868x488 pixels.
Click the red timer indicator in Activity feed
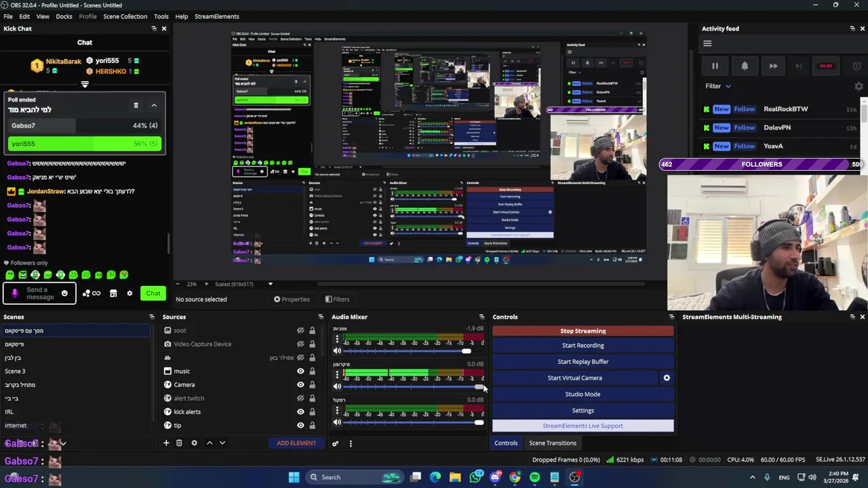point(826,66)
